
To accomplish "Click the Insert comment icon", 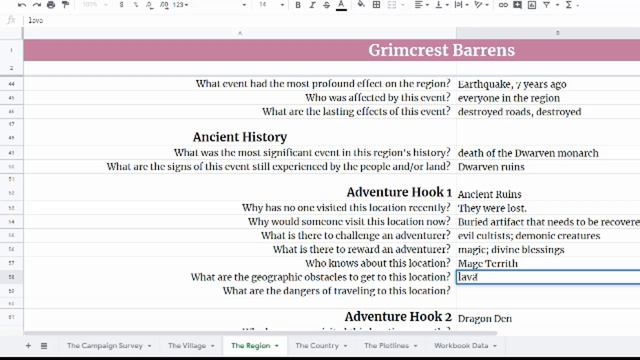I will tap(517, 5).
